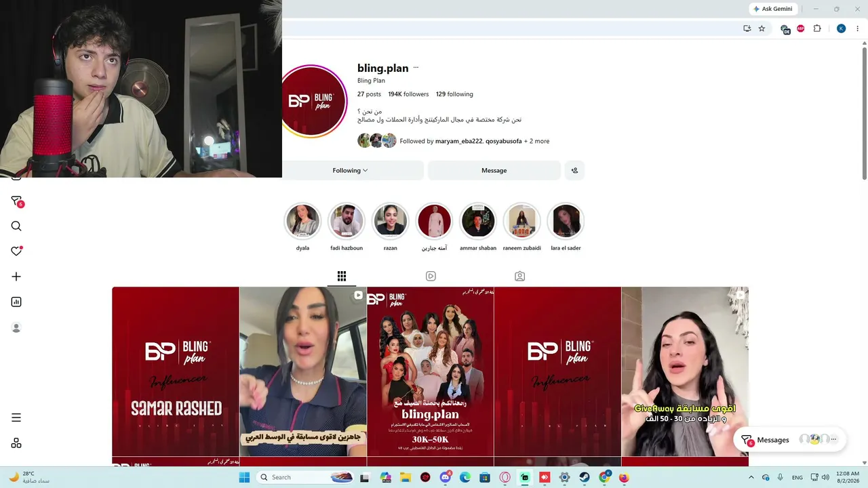The height and width of the screenshot is (488, 868).
Task: Install app icon in address bar
Action: coord(747,28)
